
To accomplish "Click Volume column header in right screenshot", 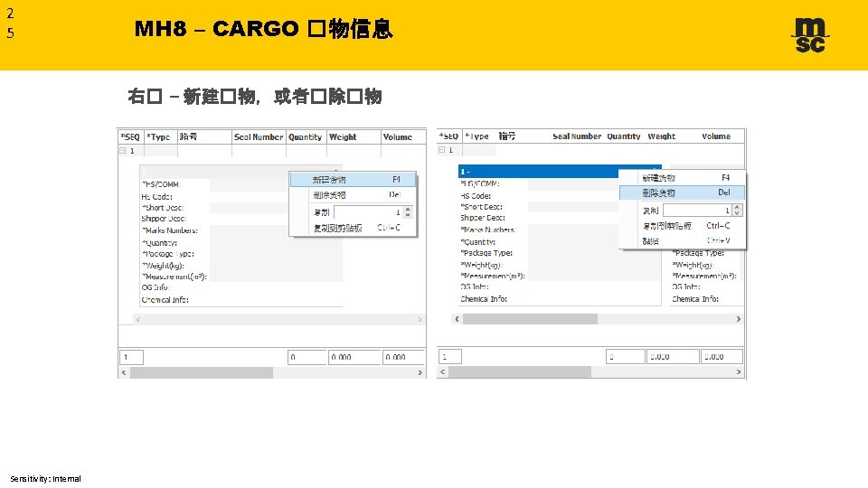I will (716, 136).
